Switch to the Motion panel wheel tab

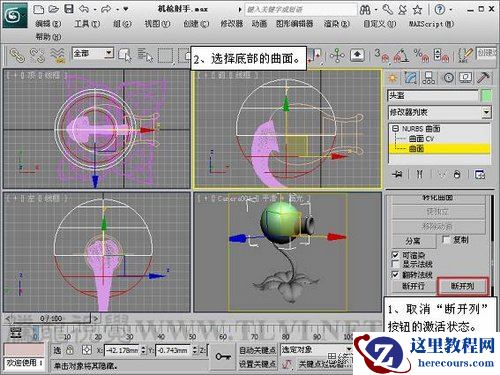(x=448, y=78)
